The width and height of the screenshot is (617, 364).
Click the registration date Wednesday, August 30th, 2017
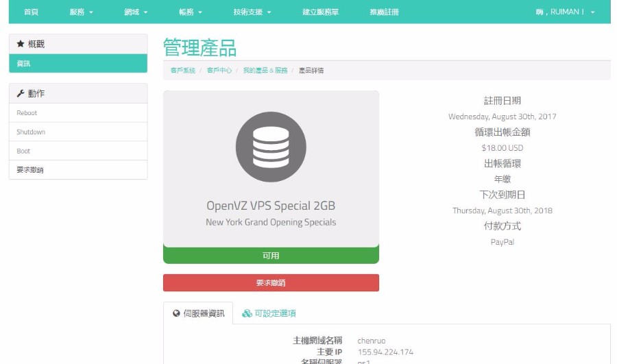(x=502, y=117)
